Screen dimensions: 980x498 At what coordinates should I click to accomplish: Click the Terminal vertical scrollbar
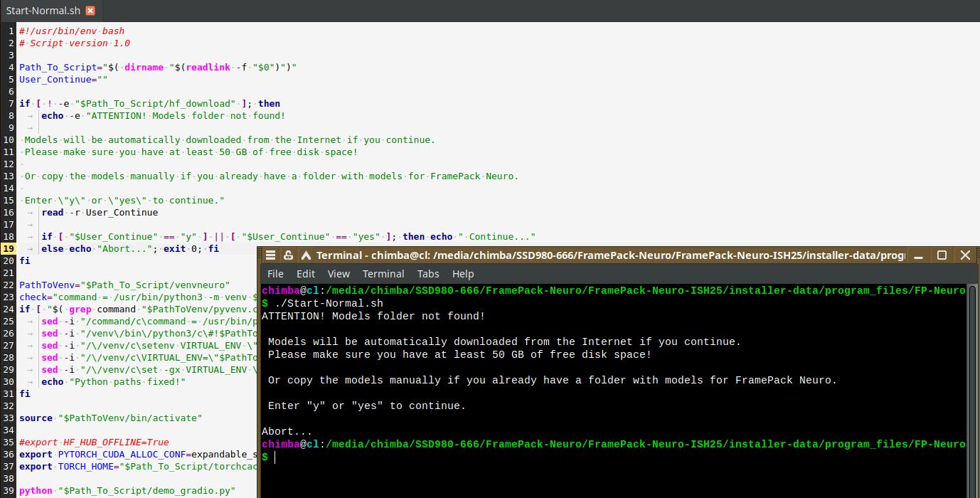pos(974,391)
